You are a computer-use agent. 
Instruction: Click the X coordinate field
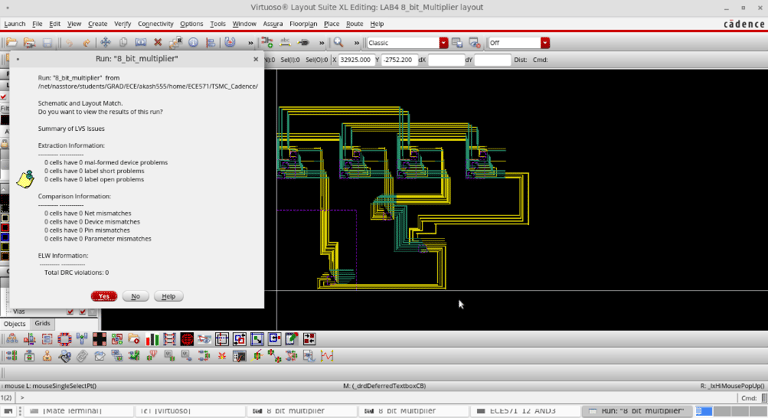click(x=356, y=60)
